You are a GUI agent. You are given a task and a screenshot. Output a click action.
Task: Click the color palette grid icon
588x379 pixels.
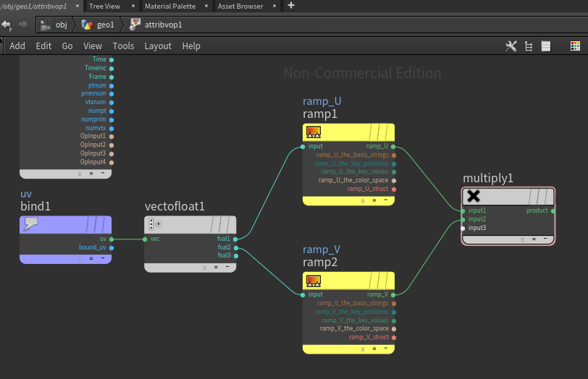tap(575, 46)
